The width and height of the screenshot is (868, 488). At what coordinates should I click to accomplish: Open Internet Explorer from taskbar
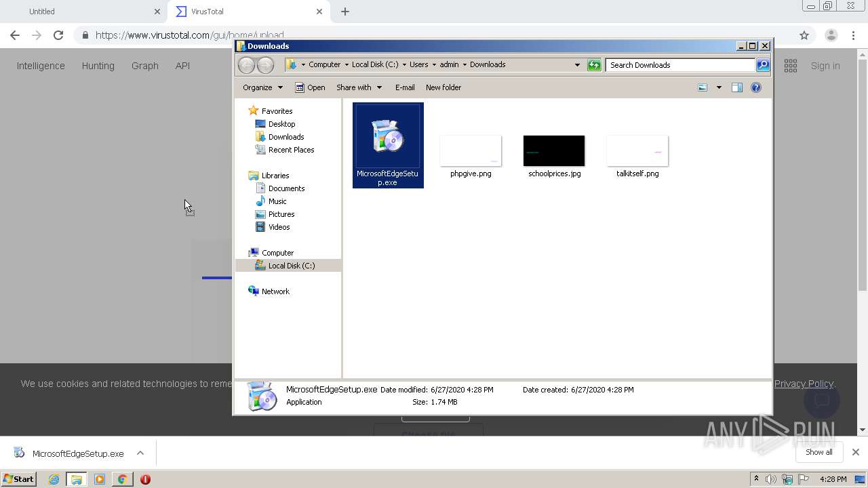[54, 479]
